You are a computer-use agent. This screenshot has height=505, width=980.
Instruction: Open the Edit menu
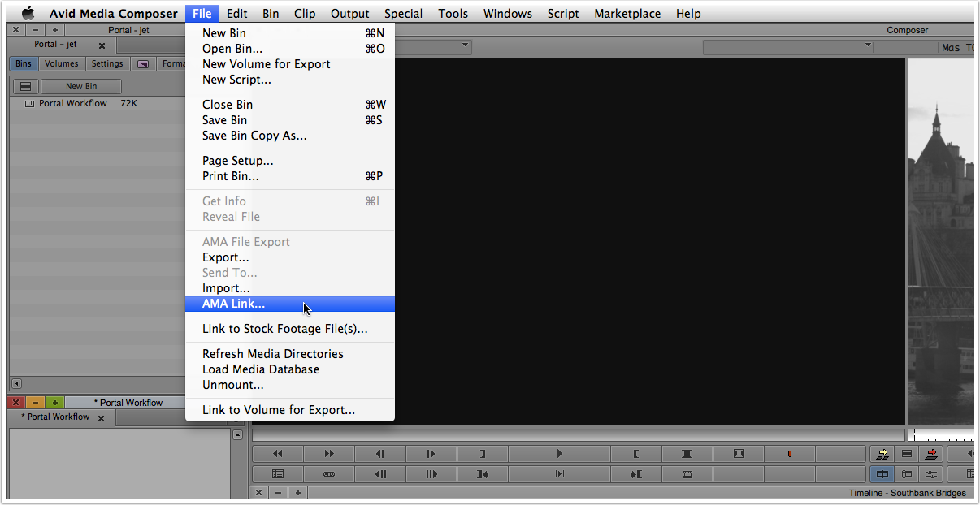point(237,13)
